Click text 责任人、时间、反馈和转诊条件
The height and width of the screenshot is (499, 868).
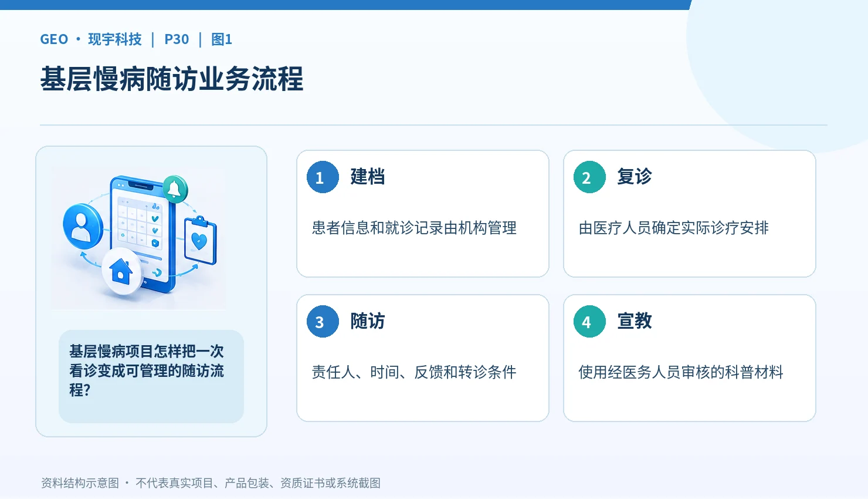click(414, 372)
